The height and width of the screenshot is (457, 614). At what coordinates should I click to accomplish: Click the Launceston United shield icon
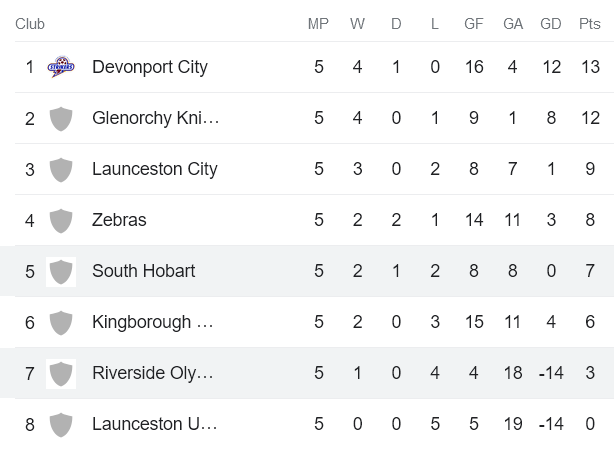coord(61,424)
